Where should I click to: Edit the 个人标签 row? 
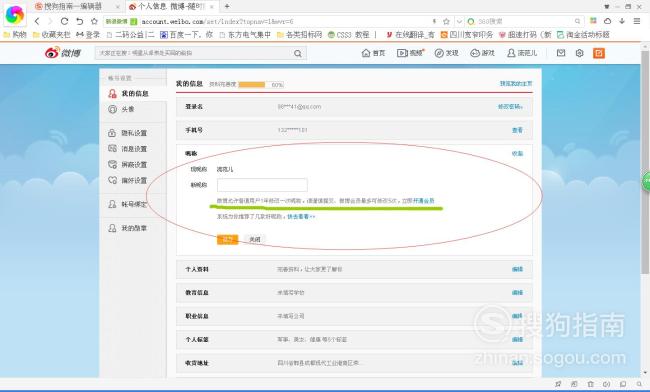pos(517,339)
